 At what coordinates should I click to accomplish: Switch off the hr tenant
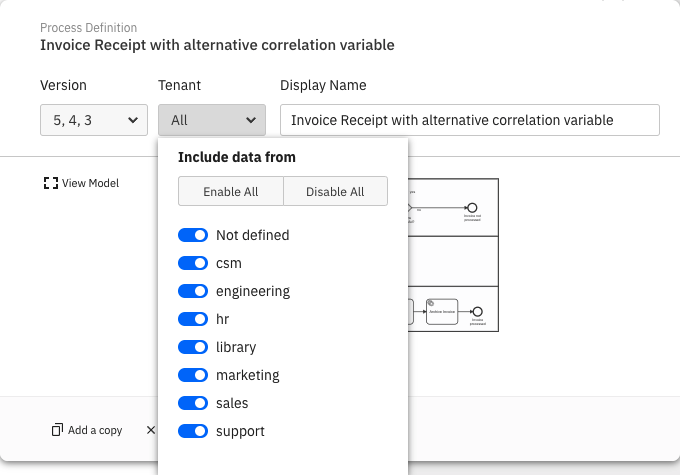click(x=193, y=319)
